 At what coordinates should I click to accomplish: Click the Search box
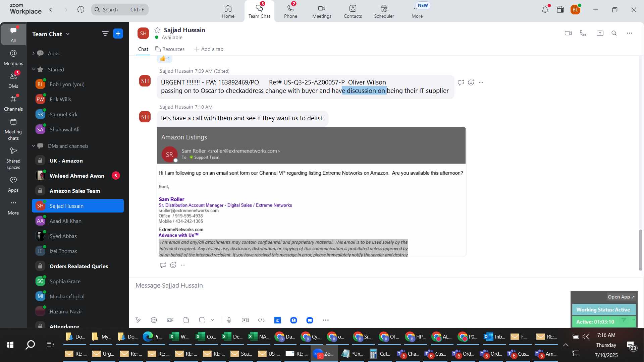[120, 9]
